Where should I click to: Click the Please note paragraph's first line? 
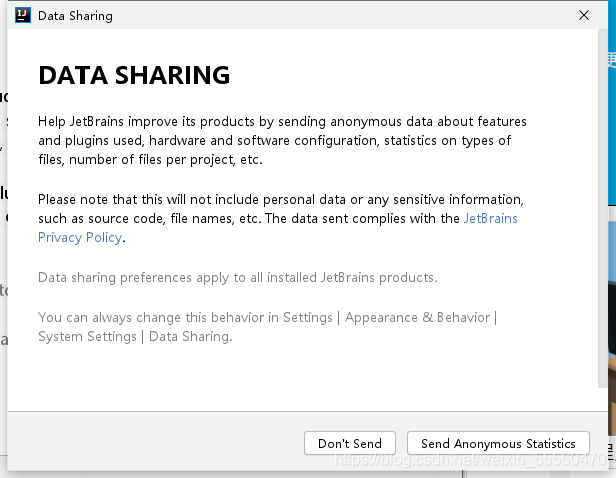(x=281, y=200)
